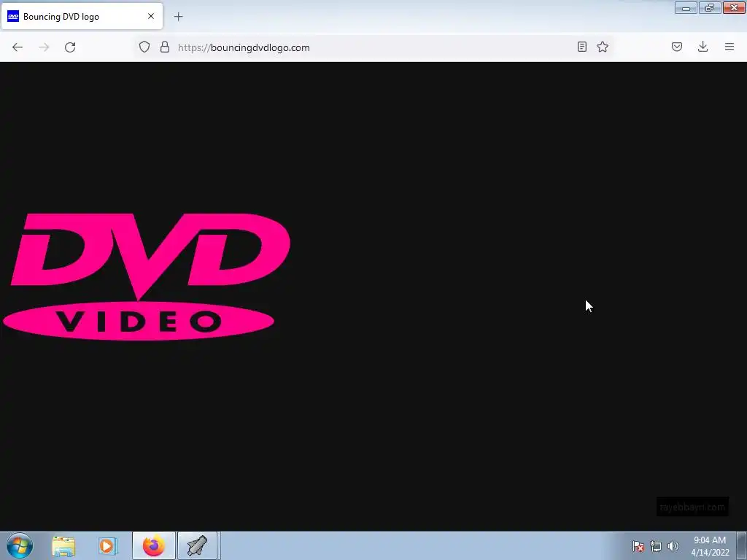Image resolution: width=747 pixels, height=560 pixels.
Task: Open Windows Explorer from taskbar
Action: (x=63, y=546)
